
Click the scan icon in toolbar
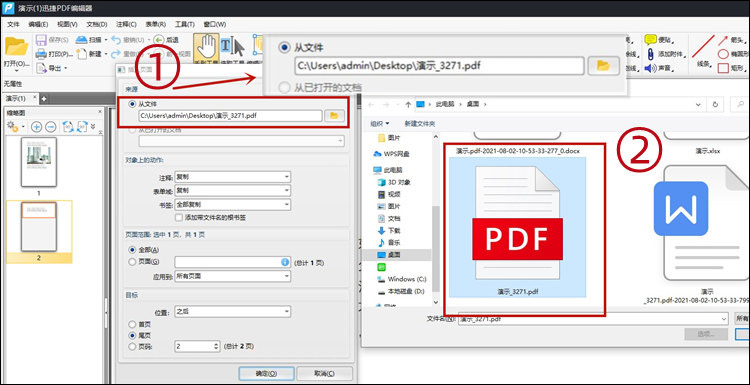[x=81, y=40]
